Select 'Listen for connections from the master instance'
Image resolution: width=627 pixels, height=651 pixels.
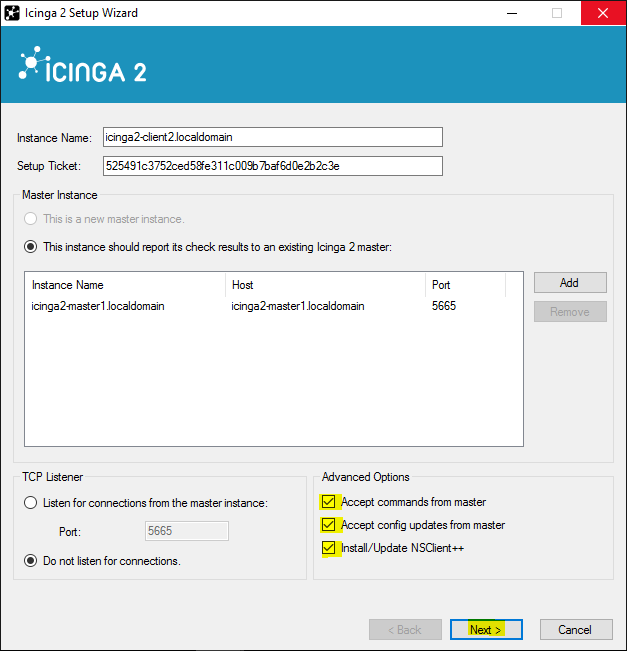pyautogui.click(x=30, y=503)
